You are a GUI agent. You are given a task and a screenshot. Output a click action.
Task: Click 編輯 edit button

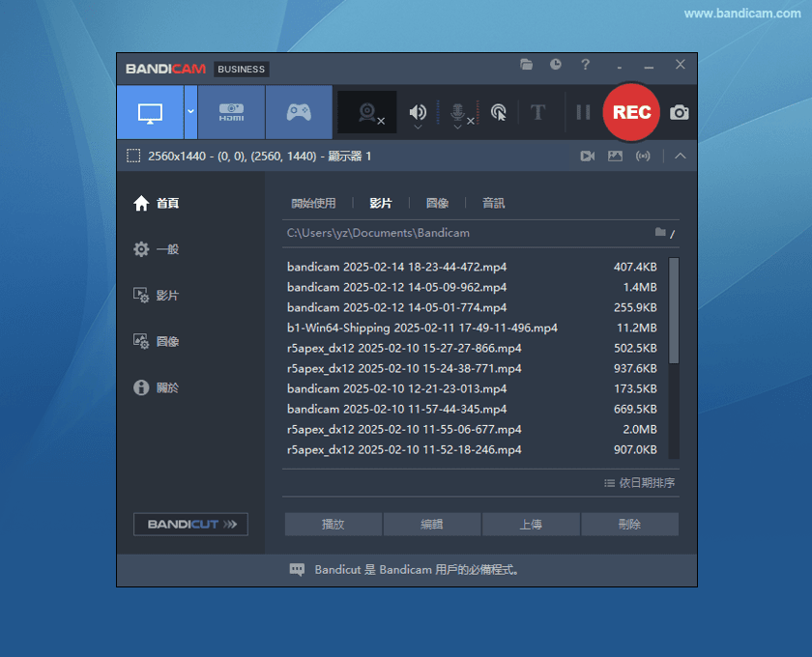click(432, 524)
